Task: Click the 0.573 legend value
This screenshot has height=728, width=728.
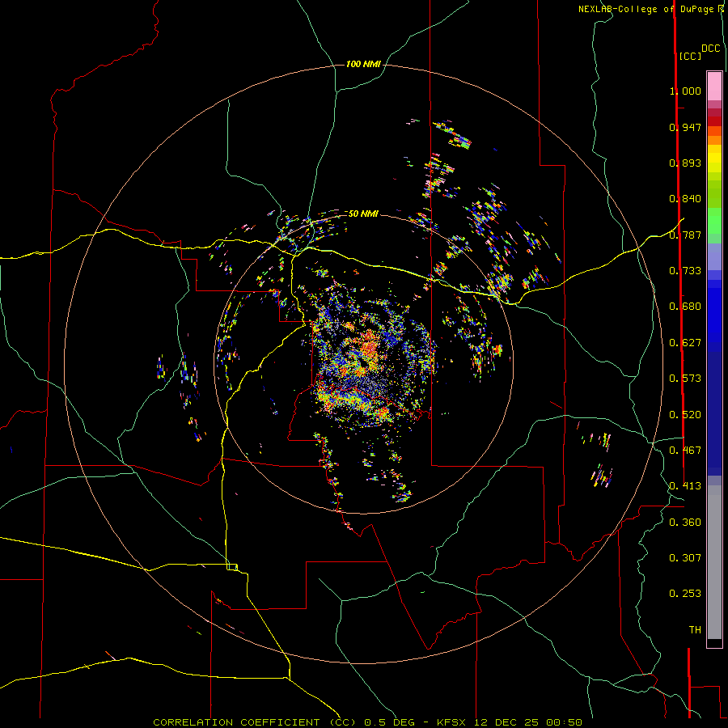Action: click(685, 379)
